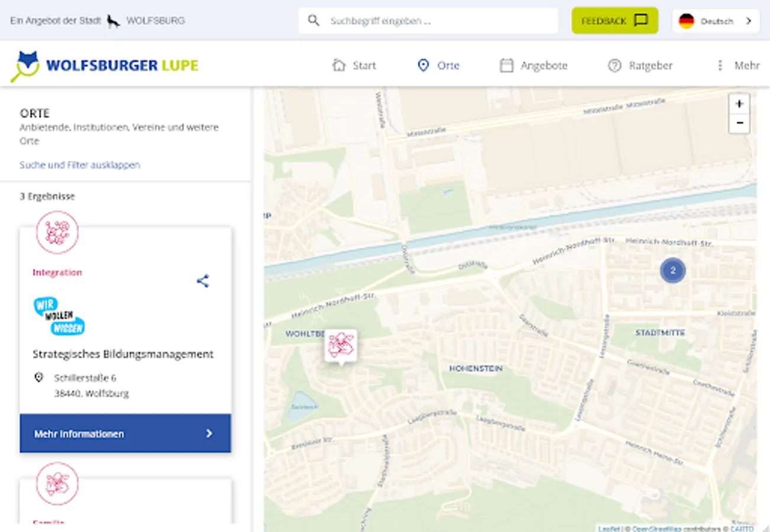The image size is (770, 532).
Task: Click the location pin icon beside Orte
Action: point(423,65)
